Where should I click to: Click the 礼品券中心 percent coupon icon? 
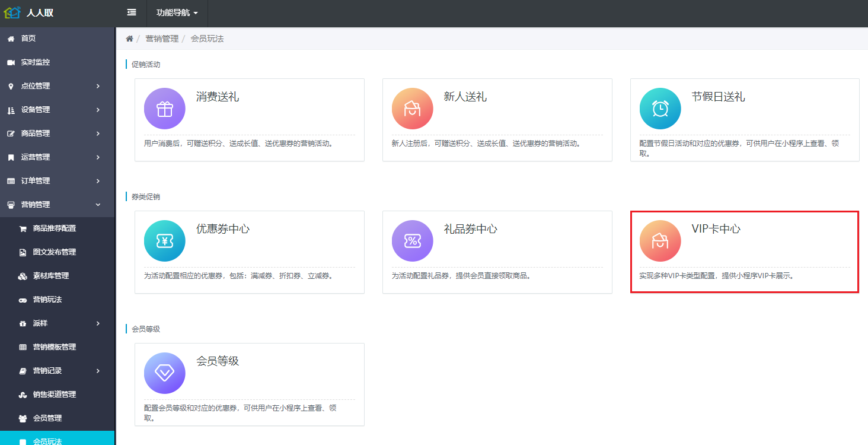coord(412,241)
